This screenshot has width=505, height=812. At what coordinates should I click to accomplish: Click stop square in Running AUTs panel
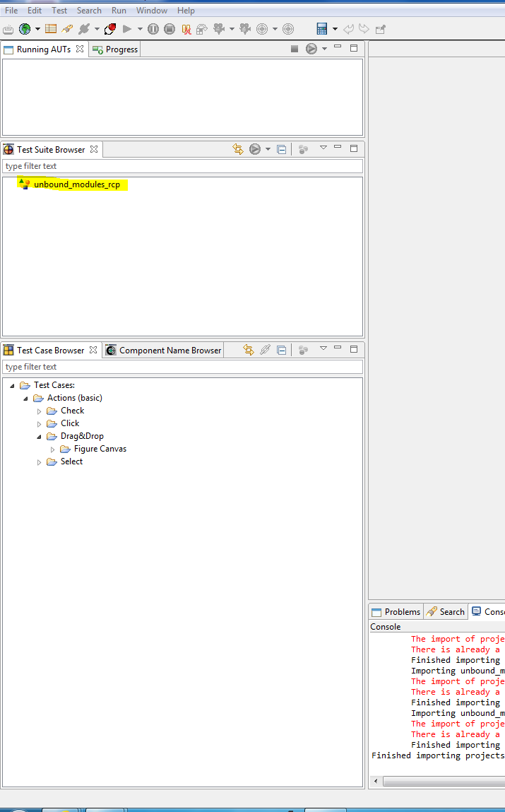pos(295,49)
